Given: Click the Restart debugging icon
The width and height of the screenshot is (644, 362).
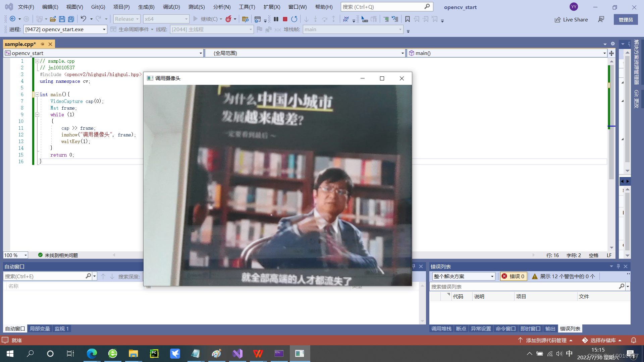Looking at the screenshot, I should click(294, 19).
